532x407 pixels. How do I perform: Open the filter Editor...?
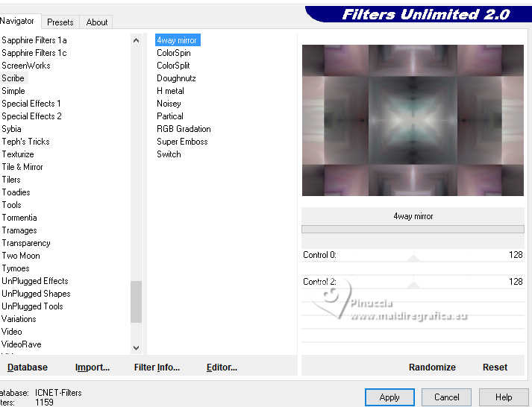[x=222, y=367]
